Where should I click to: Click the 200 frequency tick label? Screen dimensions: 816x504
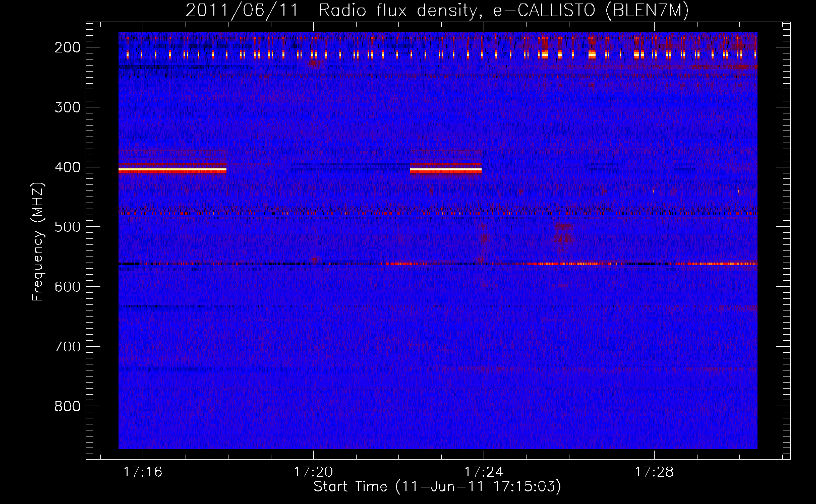68,47
